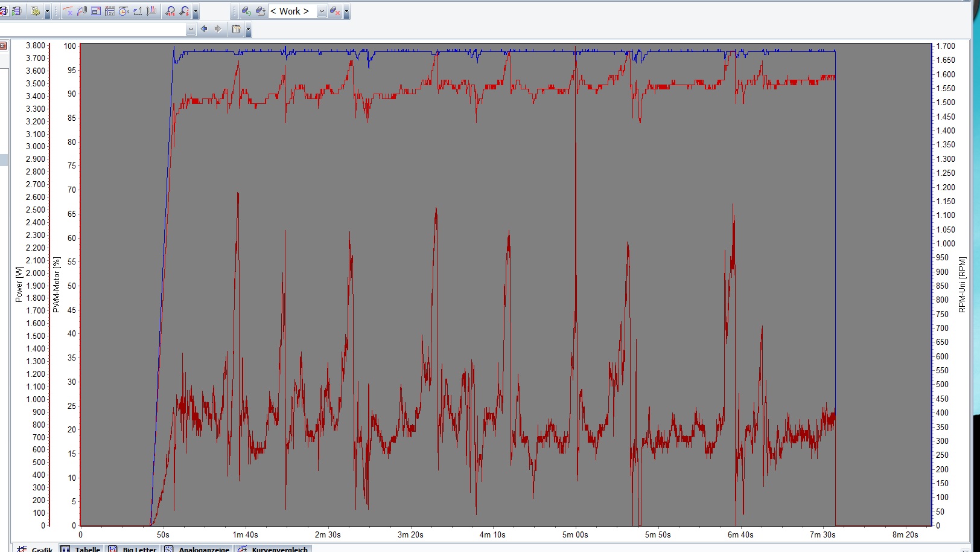The height and width of the screenshot is (552, 980).
Task: Switch to the Big Letter tab
Action: (x=133, y=549)
